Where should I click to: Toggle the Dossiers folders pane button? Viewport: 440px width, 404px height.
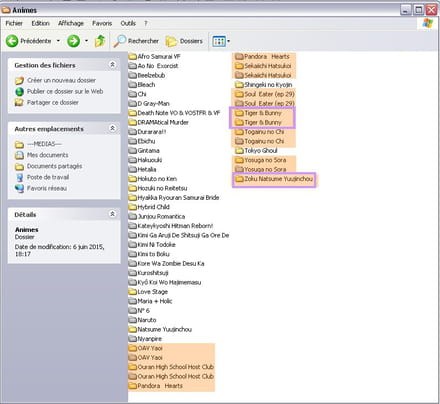(x=184, y=41)
